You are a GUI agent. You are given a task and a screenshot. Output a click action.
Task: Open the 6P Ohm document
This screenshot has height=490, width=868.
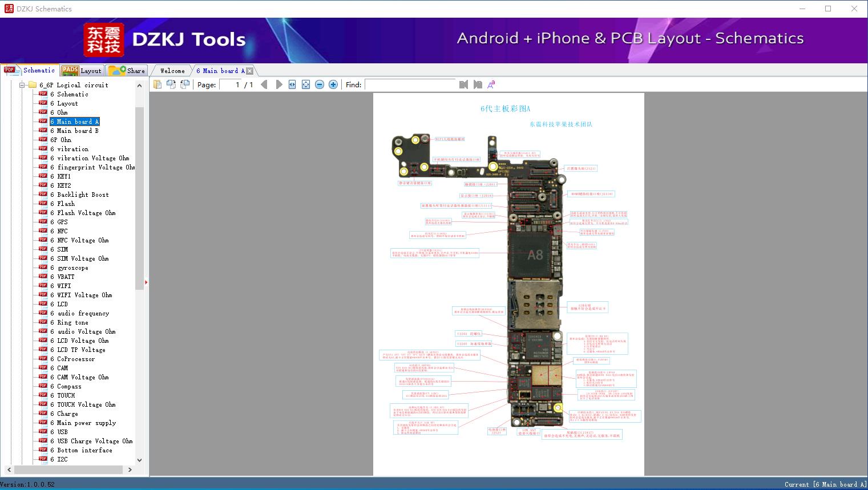click(60, 140)
